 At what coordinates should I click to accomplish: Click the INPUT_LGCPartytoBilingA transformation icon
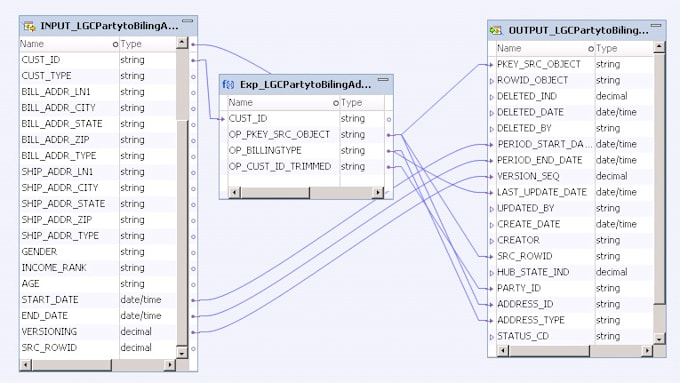[29, 27]
